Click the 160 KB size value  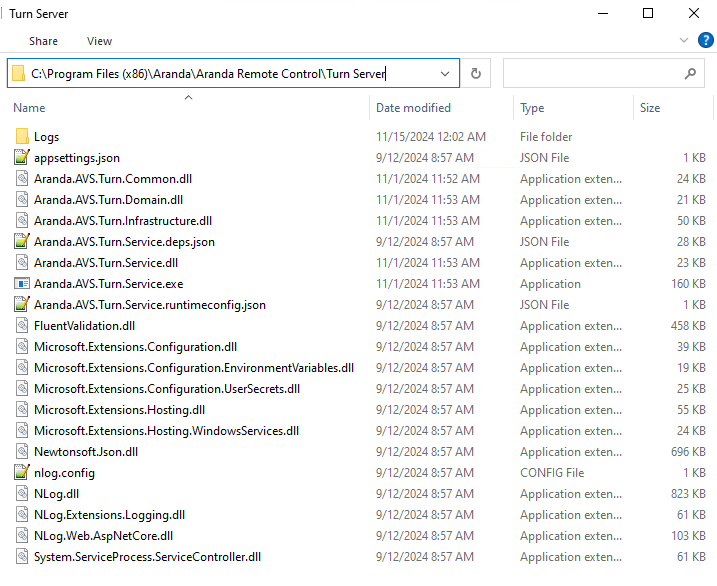688,284
